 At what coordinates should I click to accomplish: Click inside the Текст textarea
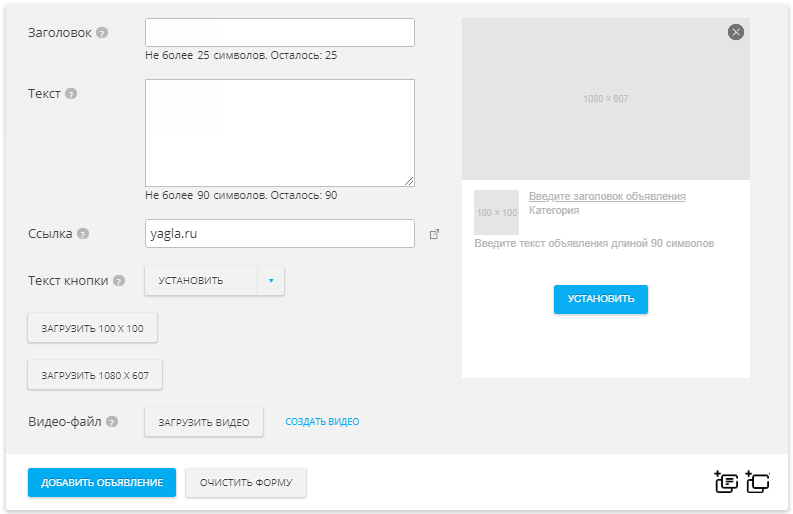(x=280, y=133)
